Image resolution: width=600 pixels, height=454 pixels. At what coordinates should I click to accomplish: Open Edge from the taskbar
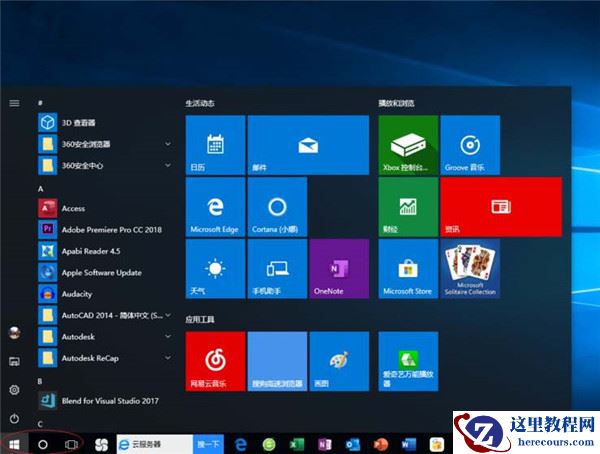pyautogui.click(x=241, y=444)
